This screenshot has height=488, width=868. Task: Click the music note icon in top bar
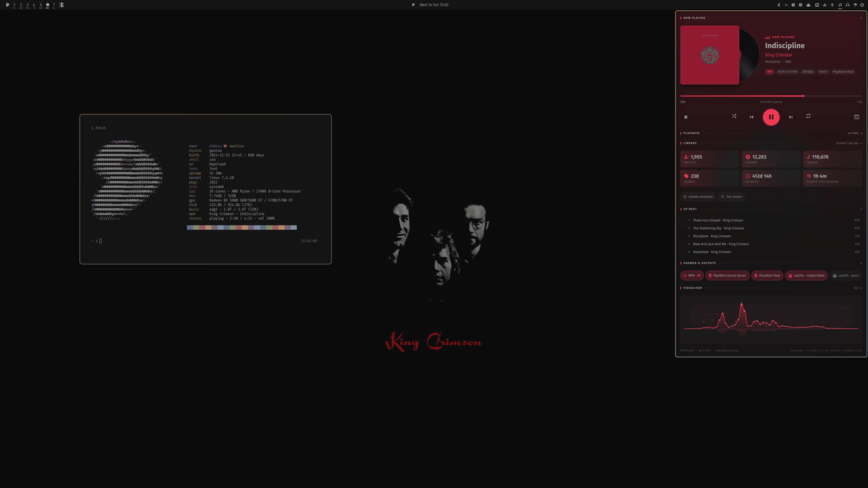click(840, 5)
